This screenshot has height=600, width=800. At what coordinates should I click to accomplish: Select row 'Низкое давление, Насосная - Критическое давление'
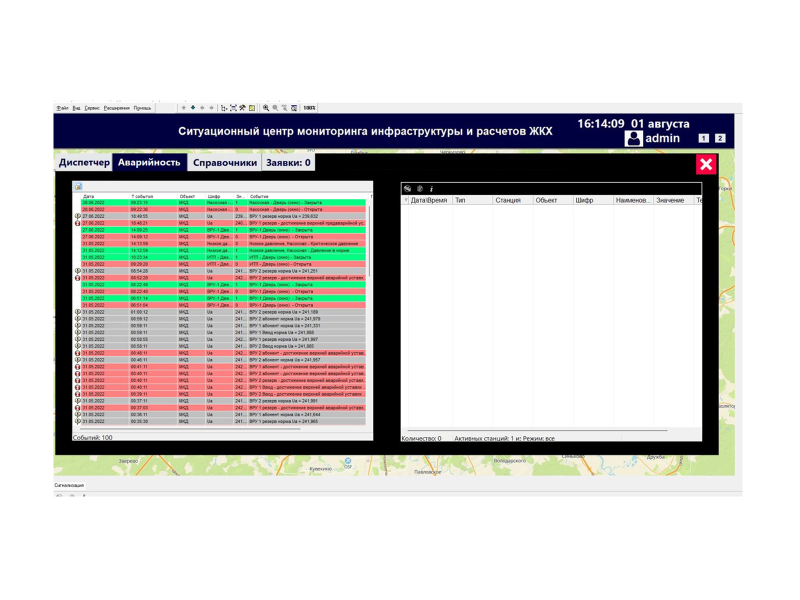[223, 243]
